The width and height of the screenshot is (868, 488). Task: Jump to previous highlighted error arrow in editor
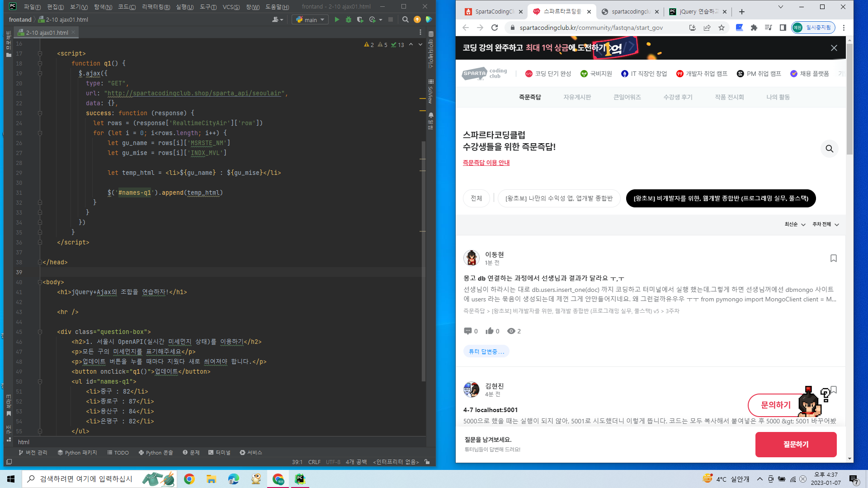coord(411,44)
